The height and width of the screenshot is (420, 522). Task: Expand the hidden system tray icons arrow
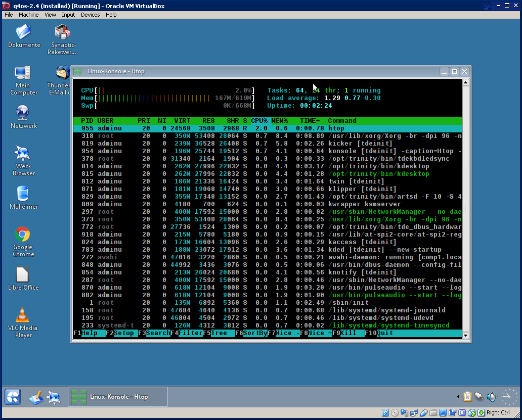458,397
